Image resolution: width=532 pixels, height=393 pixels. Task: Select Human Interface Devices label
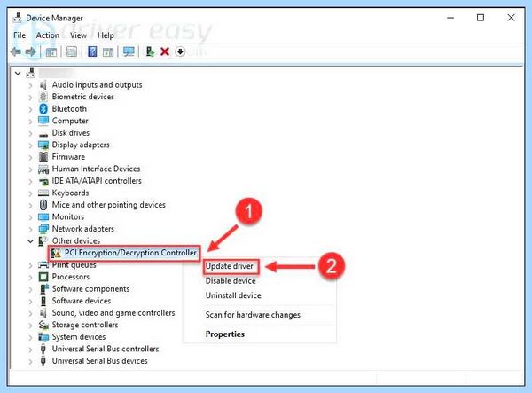pyautogui.click(x=96, y=169)
